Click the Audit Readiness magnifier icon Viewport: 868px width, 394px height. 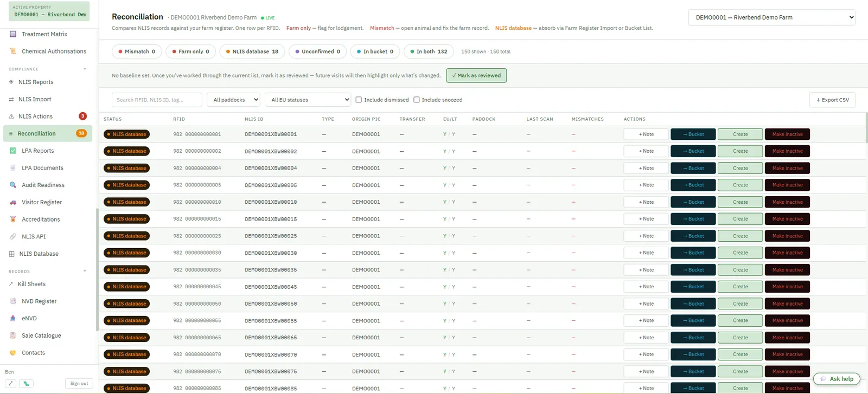click(13, 185)
